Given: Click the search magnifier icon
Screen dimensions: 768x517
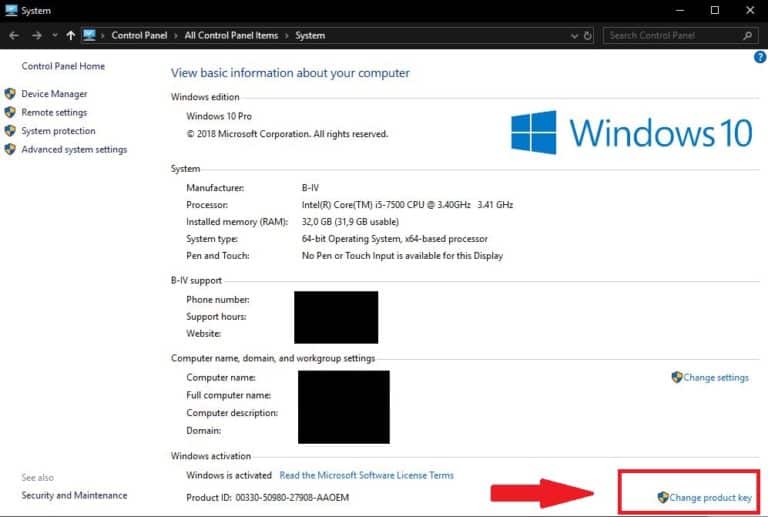Looking at the screenshot, I should click(x=746, y=35).
